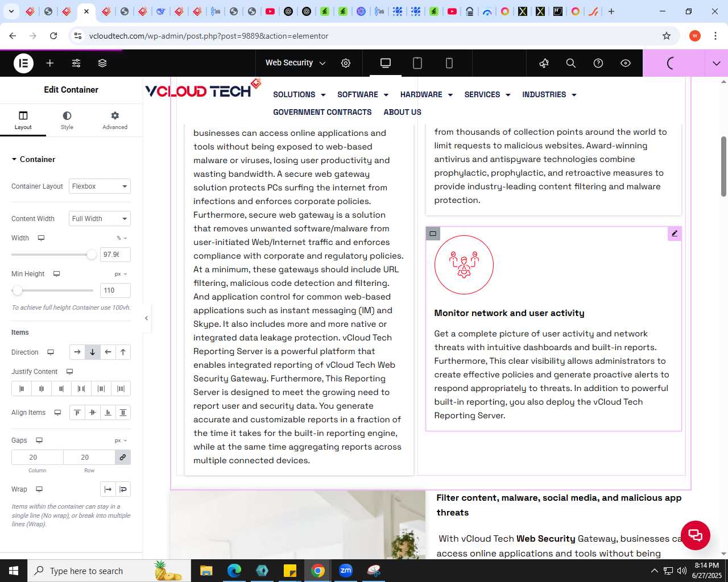
Task: Select the container handle icon
Action: pyautogui.click(x=433, y=234)
